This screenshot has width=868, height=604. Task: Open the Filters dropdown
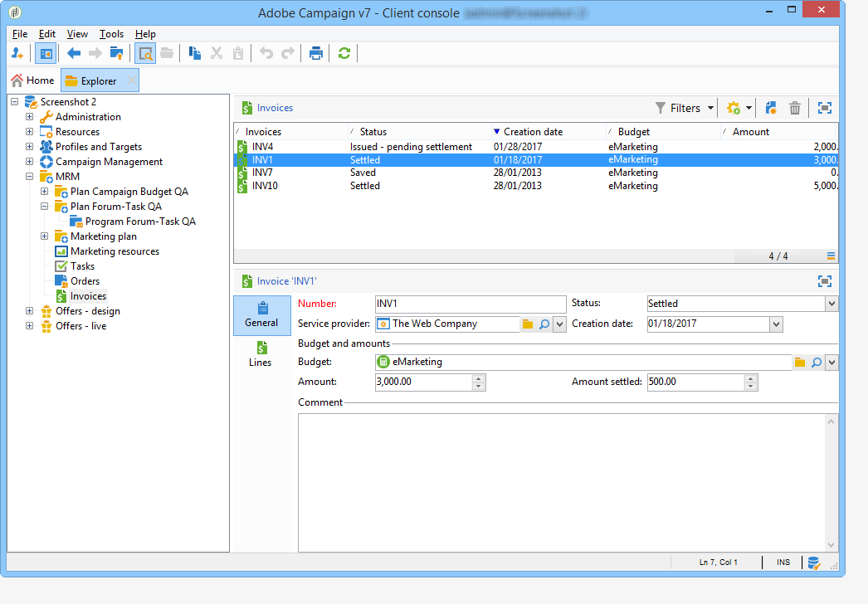point(685,108)
